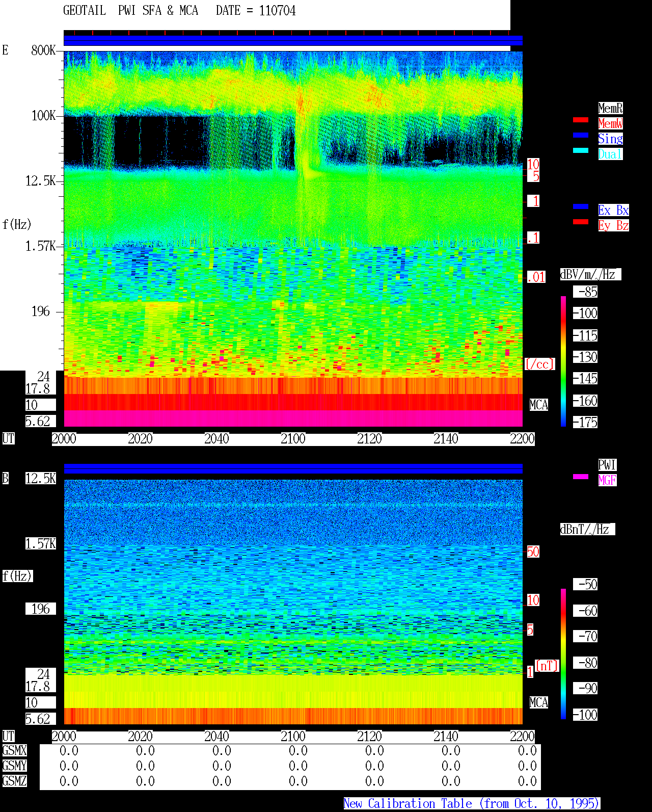Click the blue mode bar above B spectrogram
Viewport: 652px width, 812px height.
[x=293, y=468]
